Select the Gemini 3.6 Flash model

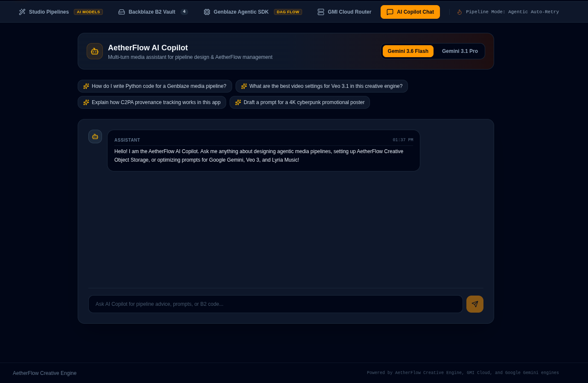point(408,51)
